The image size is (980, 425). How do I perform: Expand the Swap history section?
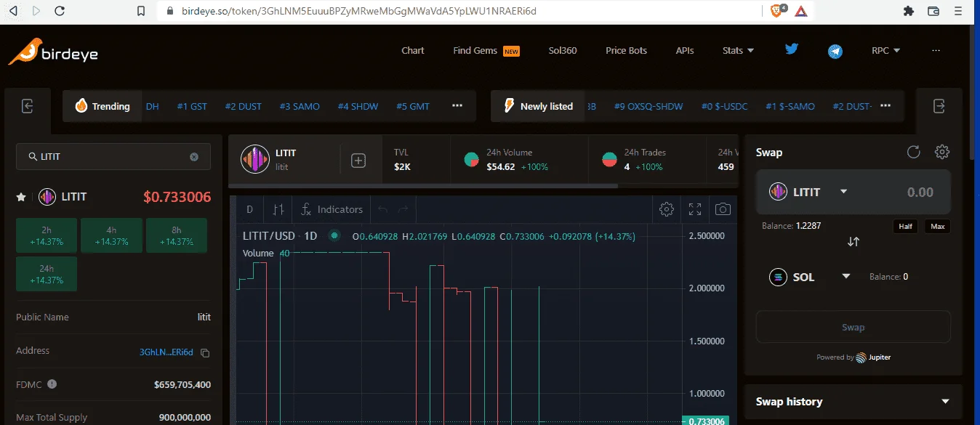853,401
